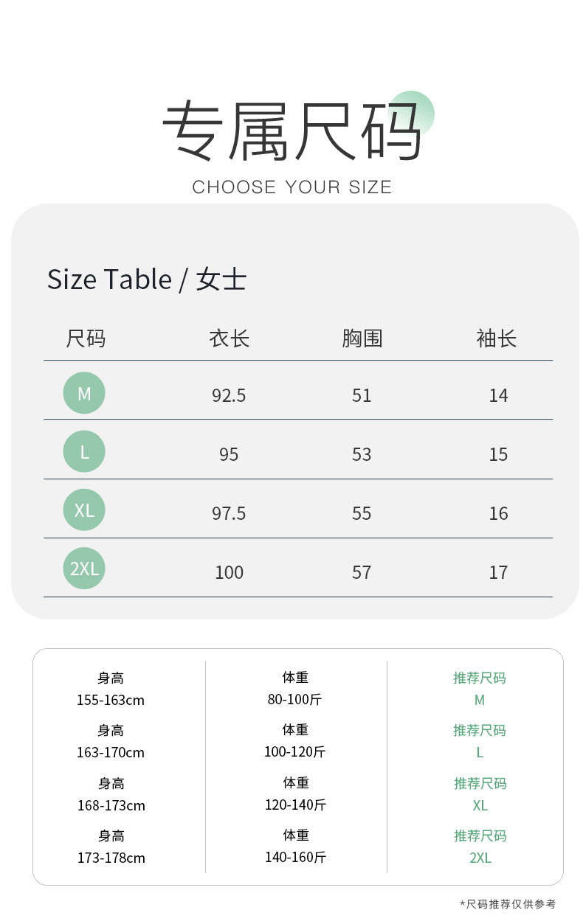Screen dimensions: 583x924
Task: Click the 衣长 column header
Action: [x=229, y=338]
